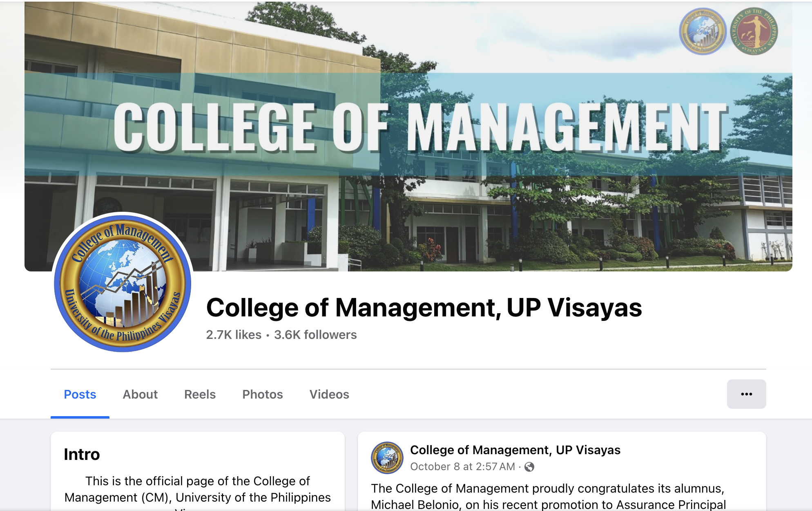Click the UP Visayas oblation seal in cover
This screenshot has width=812, height=511.
coord(754,31)
